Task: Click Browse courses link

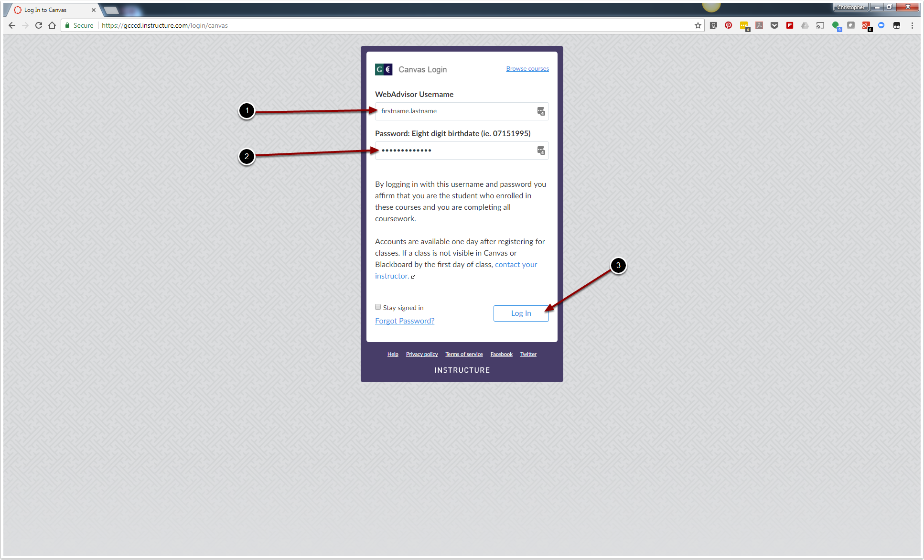Action: [527, 69]
